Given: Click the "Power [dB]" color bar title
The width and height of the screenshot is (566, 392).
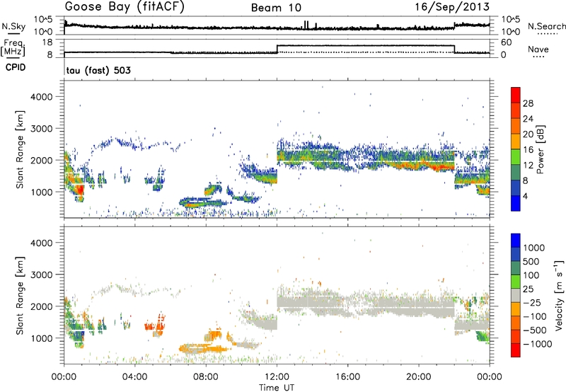Looking at the screenshot, I should point(540,149).
